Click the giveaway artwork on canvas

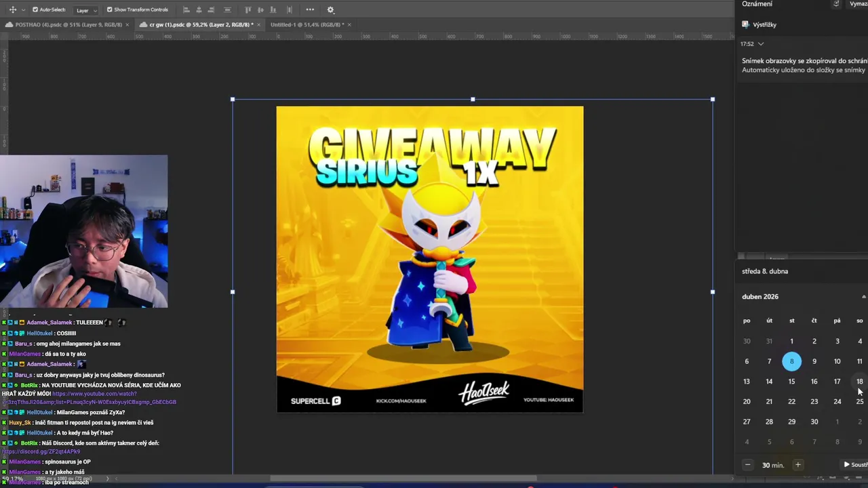(429, 259)
